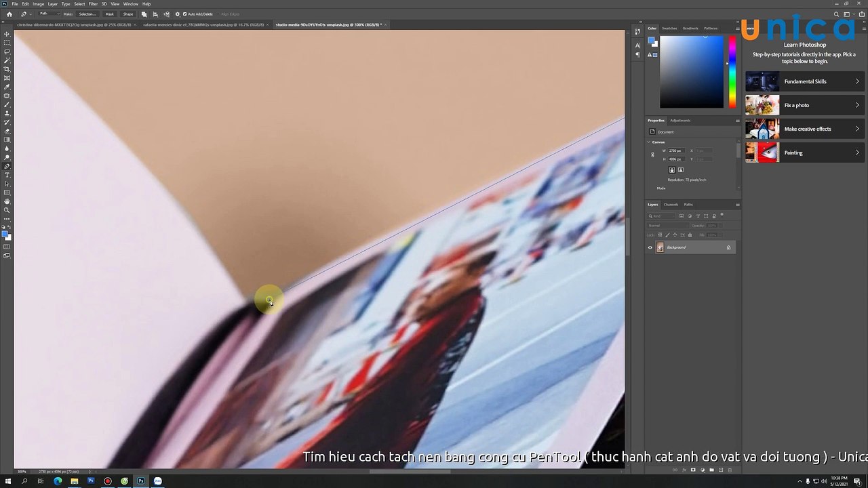Select the Crop tool

click(x=7, y=69)
